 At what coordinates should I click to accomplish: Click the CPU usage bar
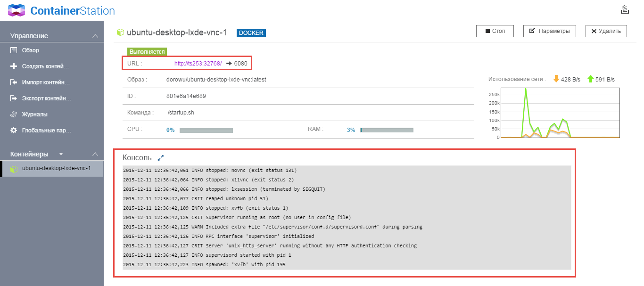206,130
